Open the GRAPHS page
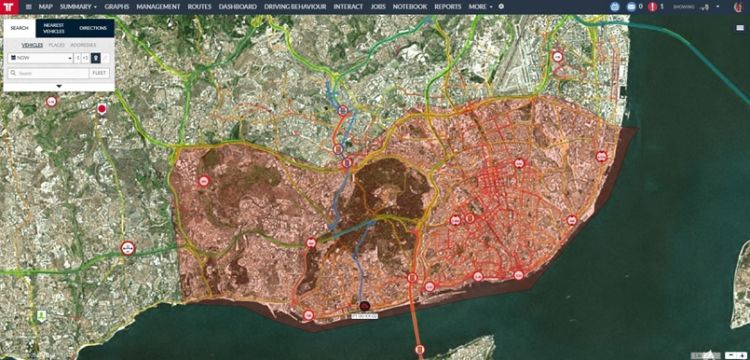This screenshot has height=360, width=750. pos(117,7)
